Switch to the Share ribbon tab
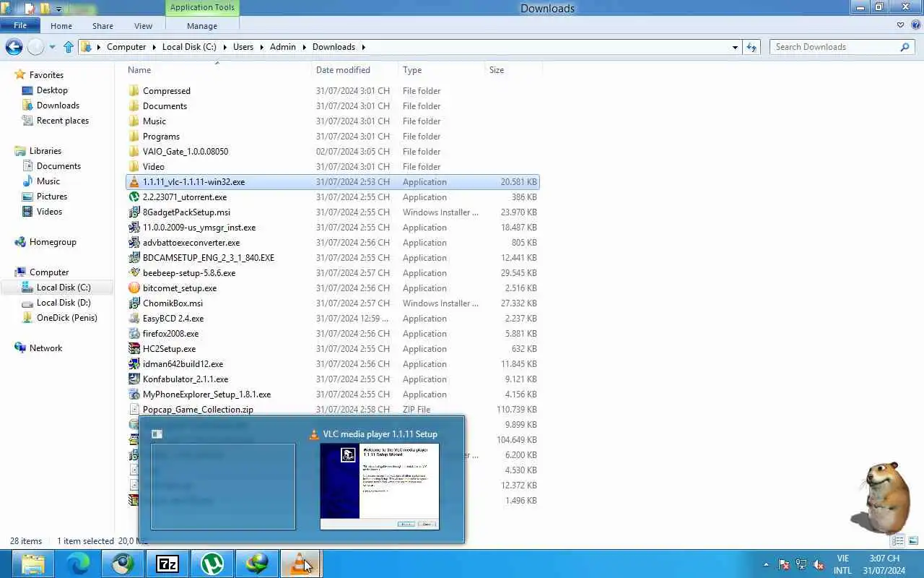The image size is (924, 578). pos(103,26)
